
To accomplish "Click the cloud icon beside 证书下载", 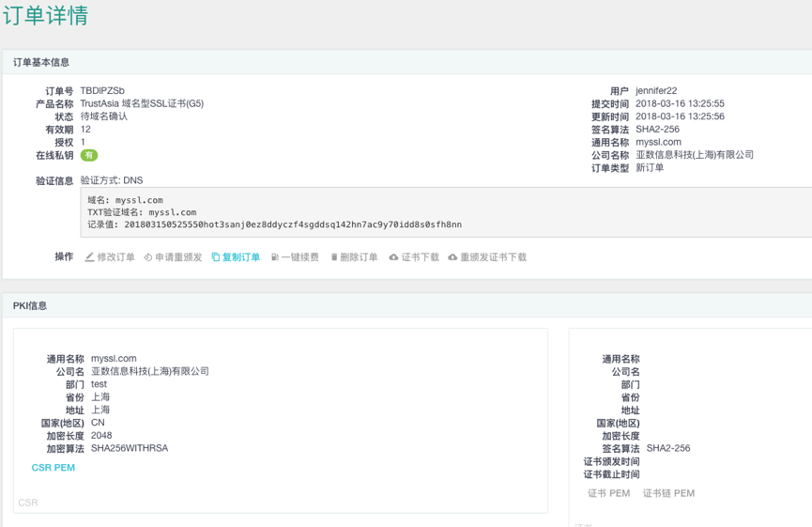I will 393,257.
